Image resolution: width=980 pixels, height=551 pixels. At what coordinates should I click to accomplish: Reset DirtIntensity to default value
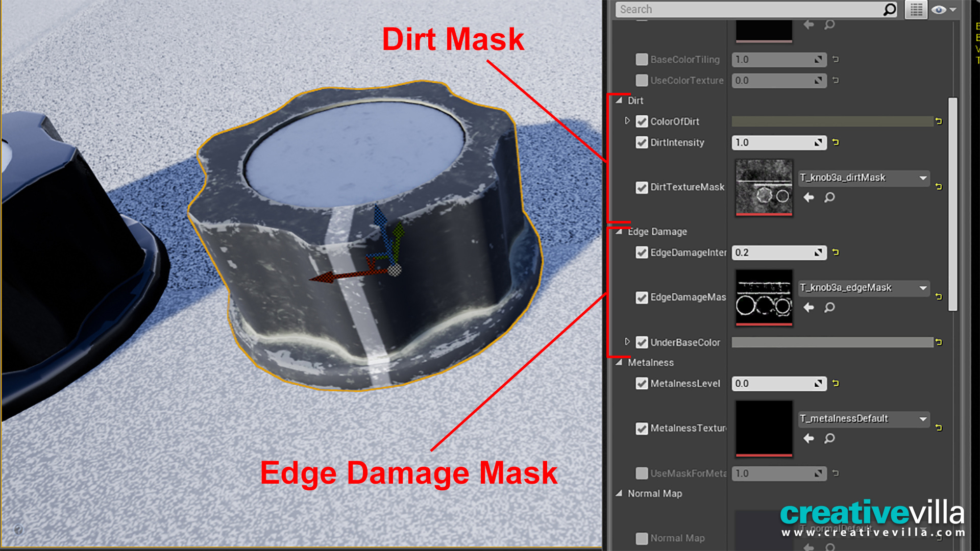pyautogui.click(x=836, y=142)
